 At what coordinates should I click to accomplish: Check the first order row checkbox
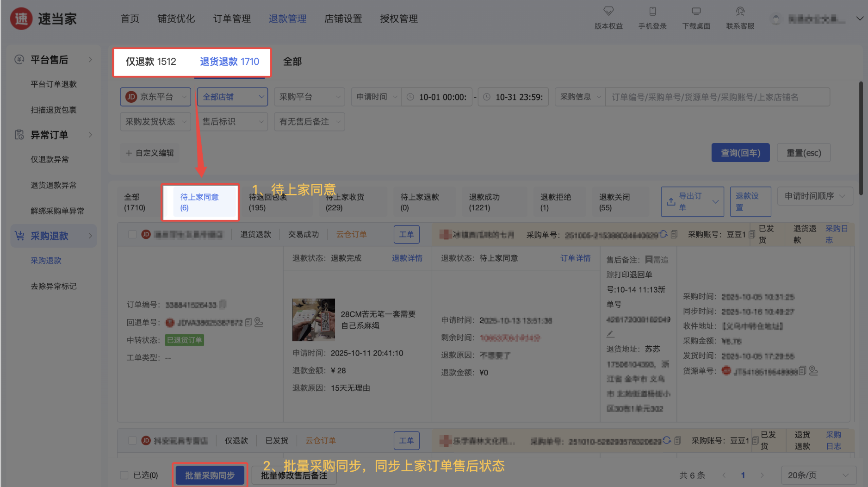132,234
